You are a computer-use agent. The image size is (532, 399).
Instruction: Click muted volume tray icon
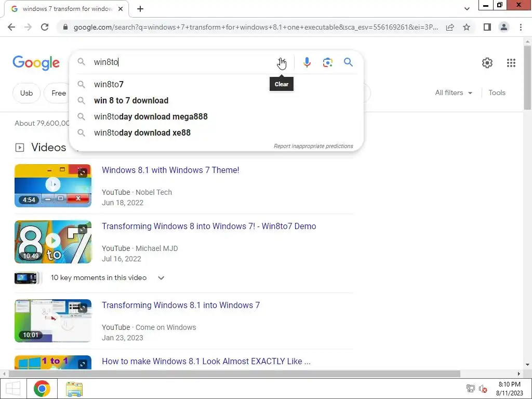pos(483,389)
